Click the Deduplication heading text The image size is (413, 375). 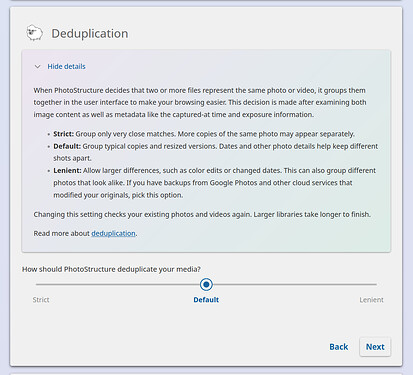[x=90, y=33]
